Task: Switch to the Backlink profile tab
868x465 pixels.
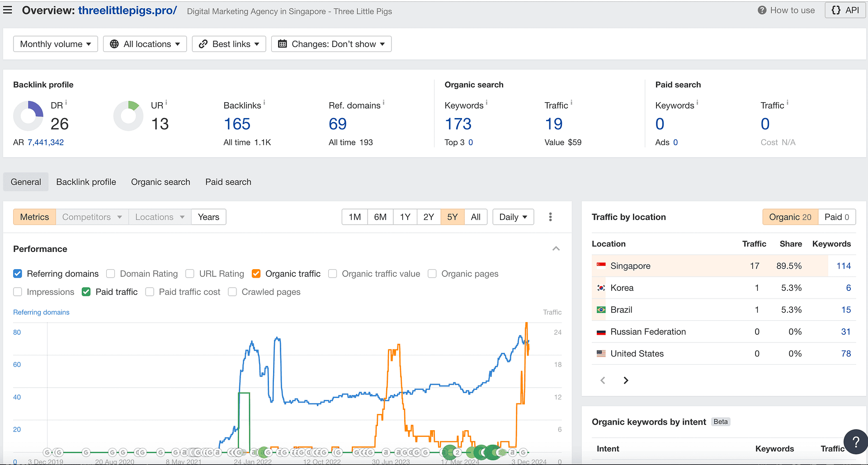Action: point(86,182)
